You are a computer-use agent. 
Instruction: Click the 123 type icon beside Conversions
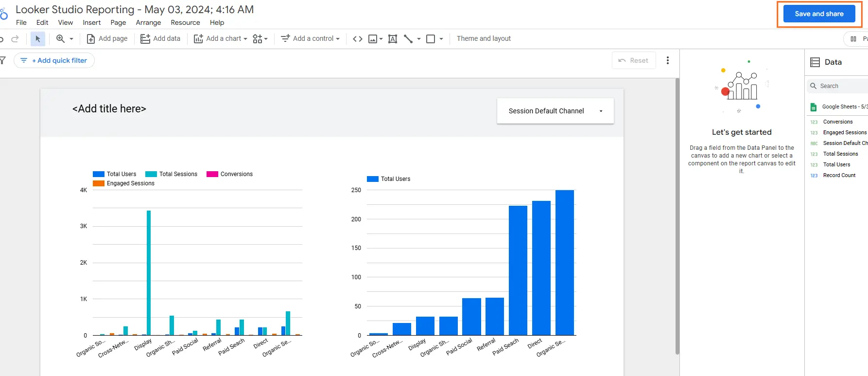pos(814,122)
